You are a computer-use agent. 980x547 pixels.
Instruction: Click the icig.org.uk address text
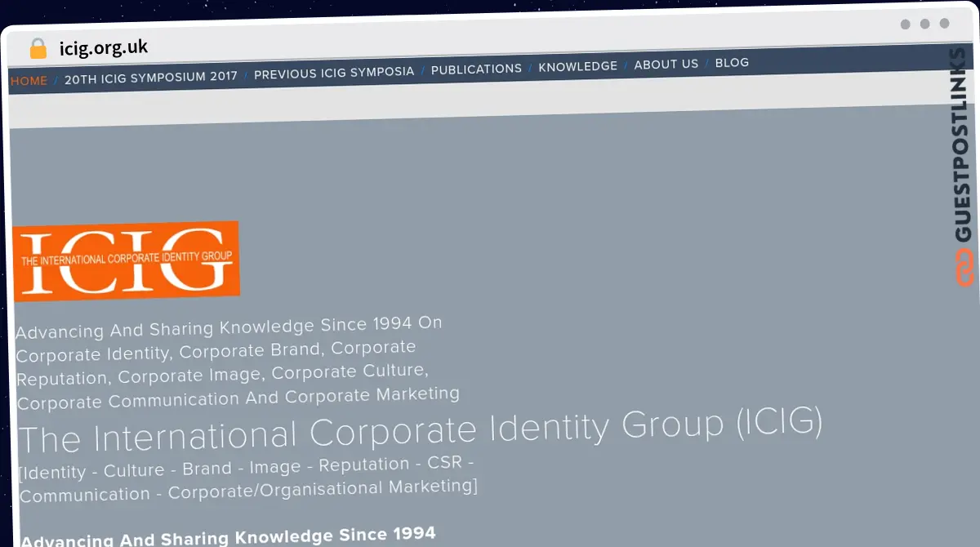104,47
